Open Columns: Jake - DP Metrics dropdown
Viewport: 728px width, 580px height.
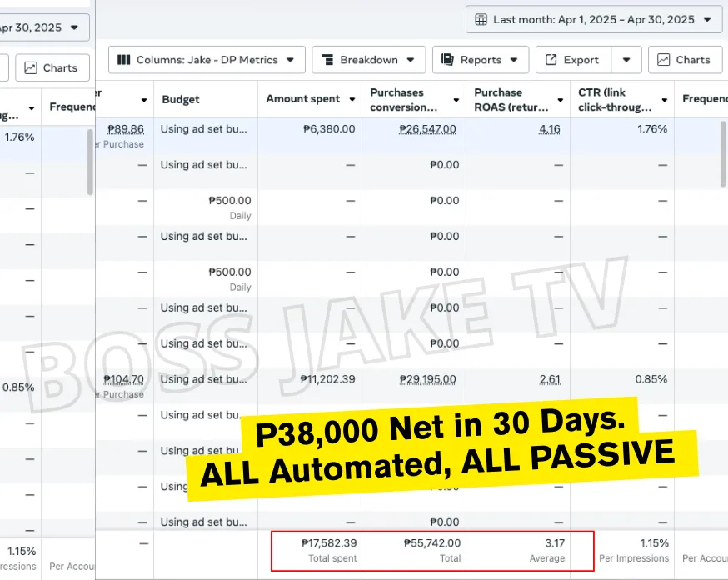point(207,60)
